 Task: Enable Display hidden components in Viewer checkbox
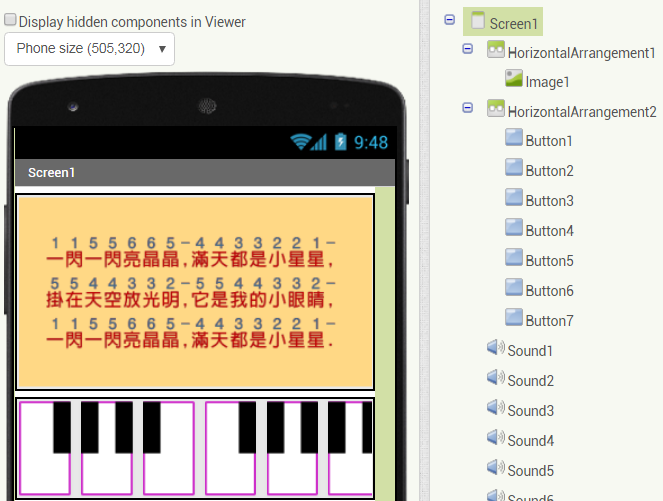(10, 20)
